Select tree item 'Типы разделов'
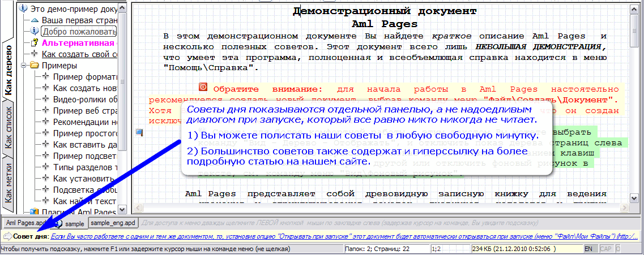This screenshot has width=644, height=255. 86,167
